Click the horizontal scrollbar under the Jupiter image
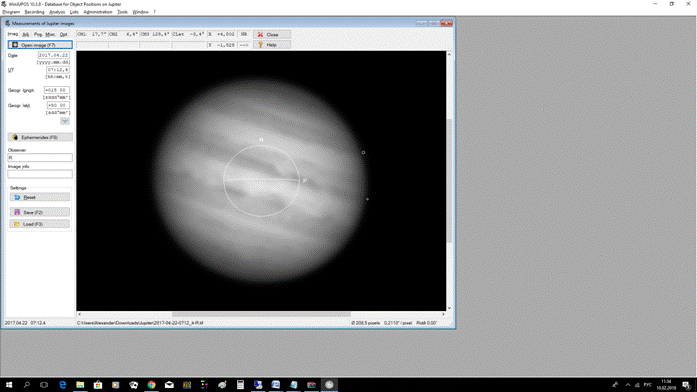This screenshot has height=392, width=697. (x=261, y=314)
